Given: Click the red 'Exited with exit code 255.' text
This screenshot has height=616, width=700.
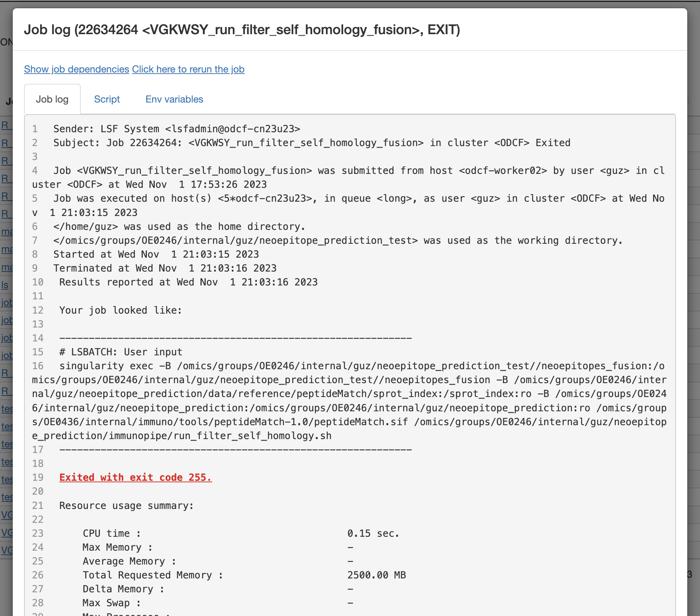Looking at the screenshot, I should (136, 477).
